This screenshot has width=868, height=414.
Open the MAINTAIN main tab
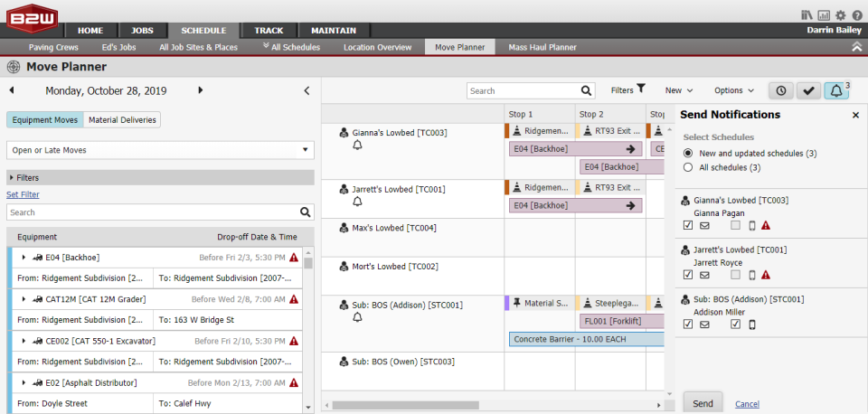tap(334, 31)
